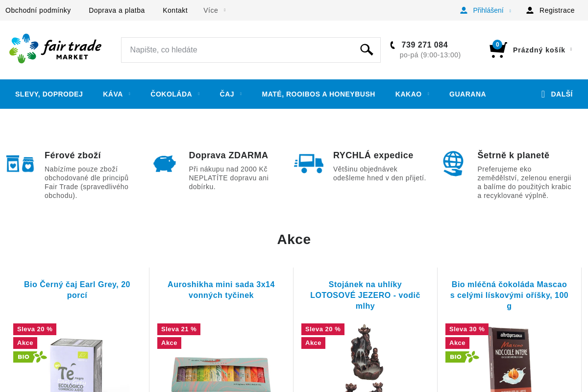Open the ČAJ category
This screenshot has width=588, height=392.
(227, 94)
